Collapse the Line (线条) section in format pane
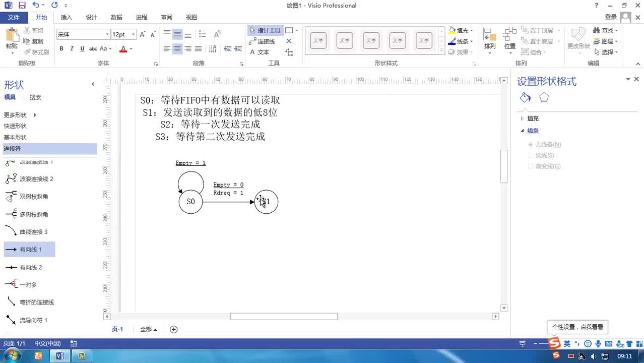The width and height of the screenshot is (644, 363). coord(522,131)
